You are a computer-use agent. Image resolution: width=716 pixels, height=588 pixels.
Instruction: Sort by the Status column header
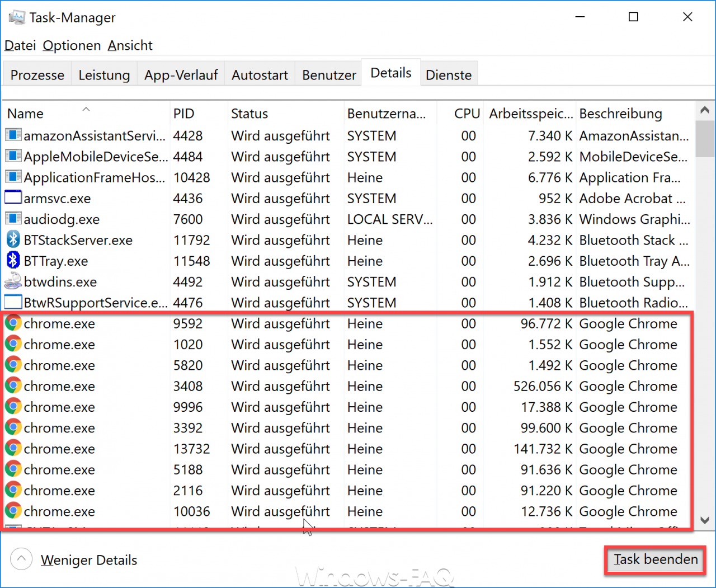285,113
